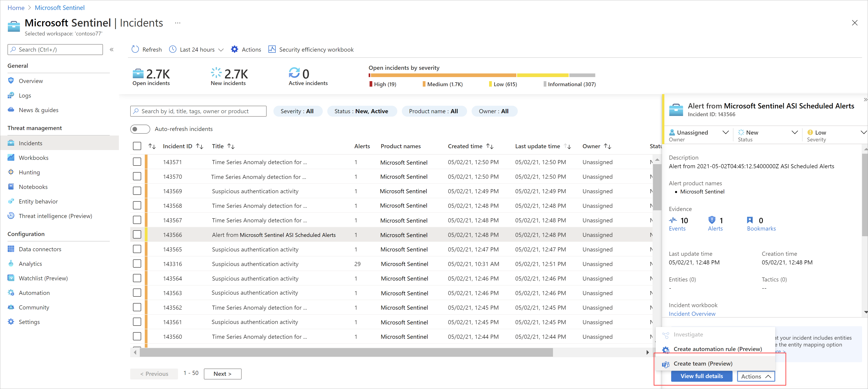The width and height of the screenshot is (868, 389).
Task: Toggle Auto-refresh incidents switch
Action: tap(140, 129)
